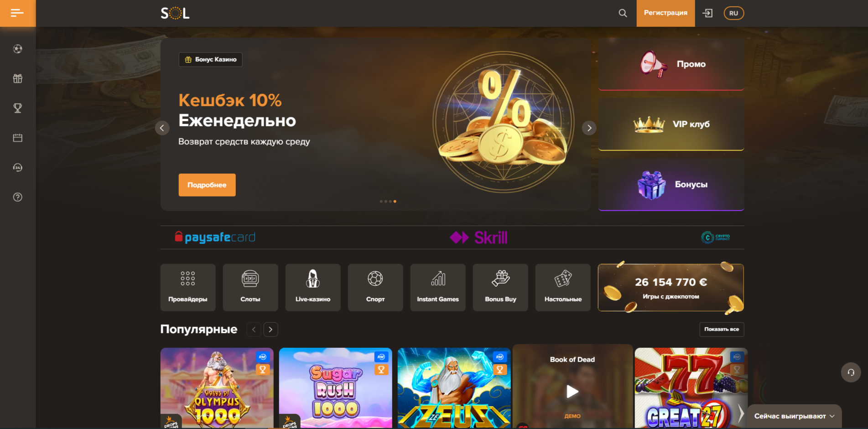Open the Слоты category tab
The width and height of the screenshot is (868, 429).
tap(250, 288)
